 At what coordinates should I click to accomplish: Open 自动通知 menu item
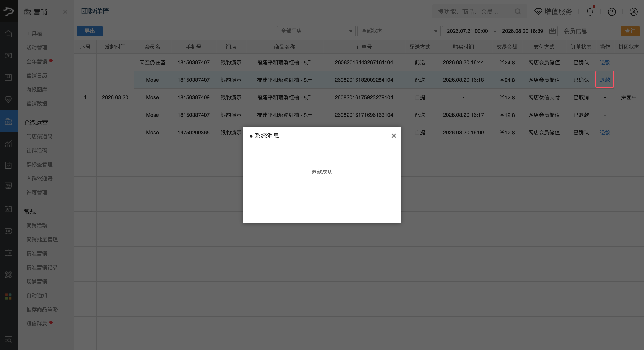pyautogui.click(x=37, y=295)
